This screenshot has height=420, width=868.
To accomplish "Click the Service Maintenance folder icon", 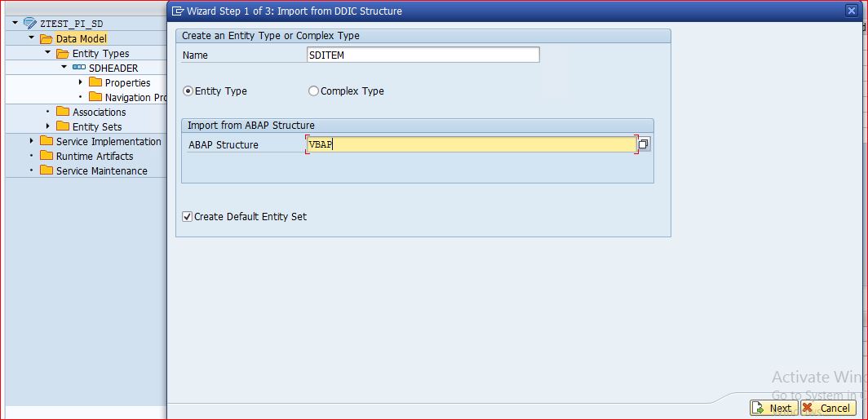I will pyautogui.click(x=46, y=170).
